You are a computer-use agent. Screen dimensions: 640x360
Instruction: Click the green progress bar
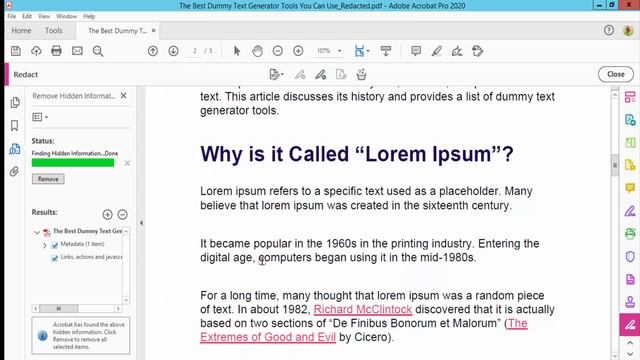tap(73, 163)
